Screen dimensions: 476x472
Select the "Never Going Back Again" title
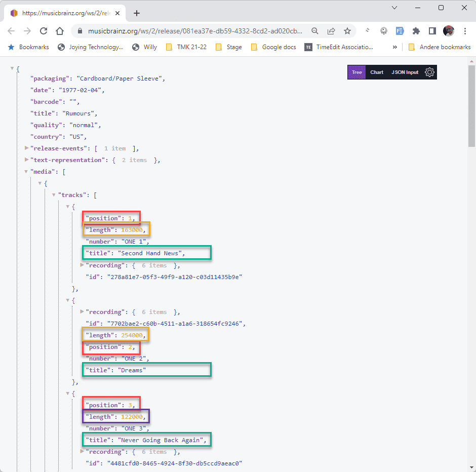coord(161,440)
